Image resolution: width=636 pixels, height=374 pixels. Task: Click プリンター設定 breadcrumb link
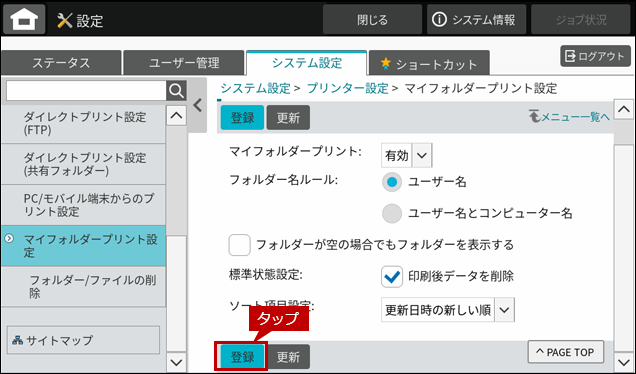[348, 88]
